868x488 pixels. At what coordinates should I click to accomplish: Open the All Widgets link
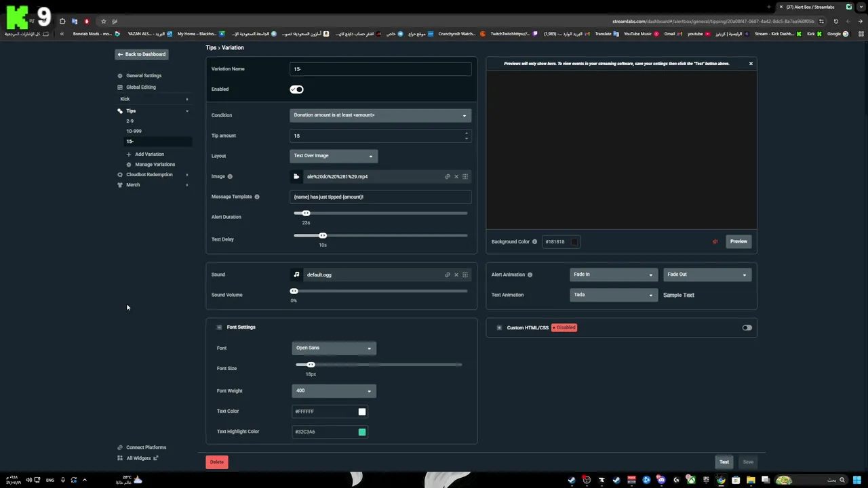(x=138, y=458)
